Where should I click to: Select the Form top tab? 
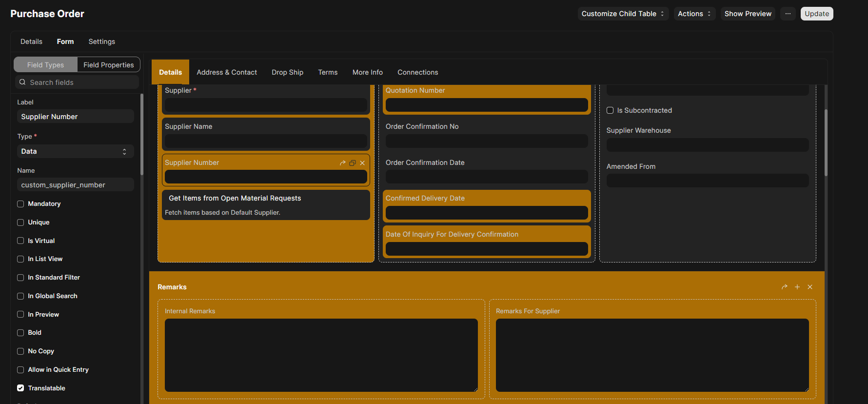click(x=65, y=41)
